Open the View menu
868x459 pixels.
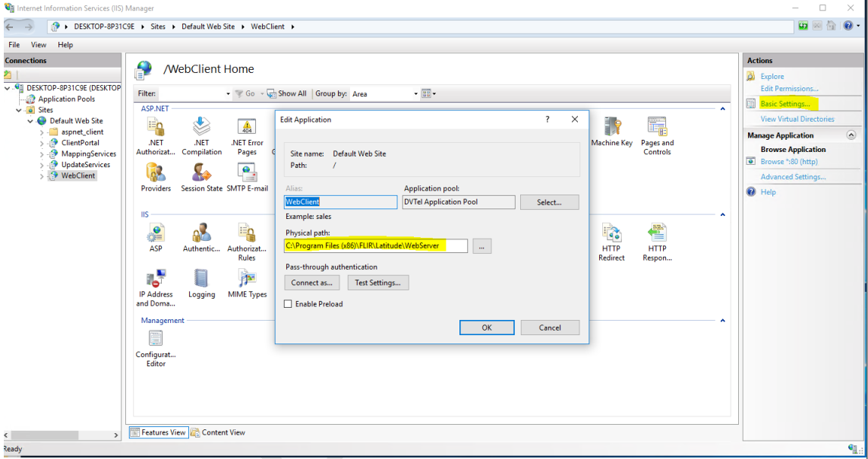pos(39,45)
